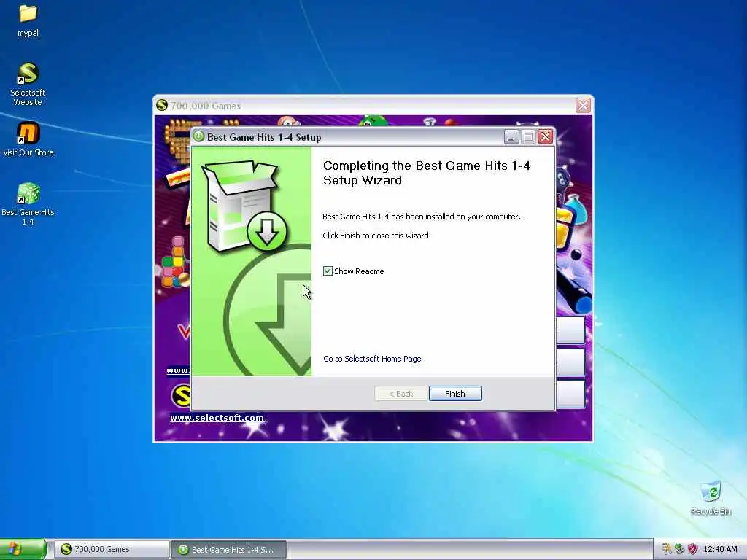Launch Best Game Hits 1-4 desktop icon
This screenshot has height=560, width=747.
[x=28, y=203]
